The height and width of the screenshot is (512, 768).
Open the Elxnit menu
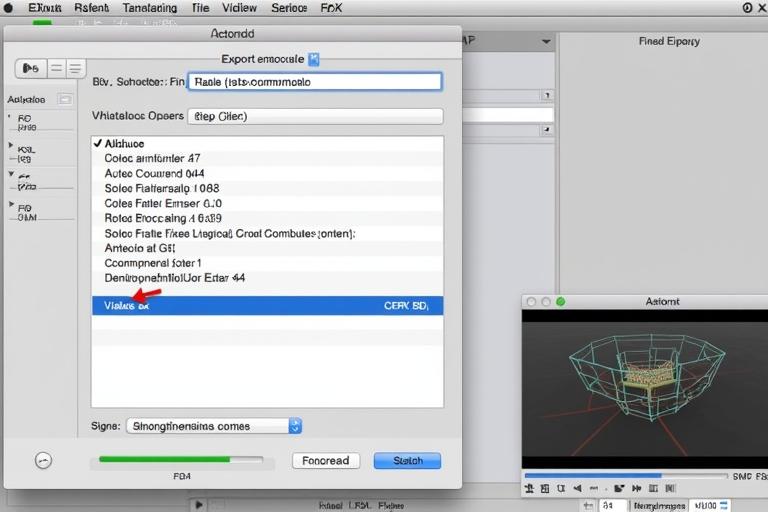pos(45,8)
